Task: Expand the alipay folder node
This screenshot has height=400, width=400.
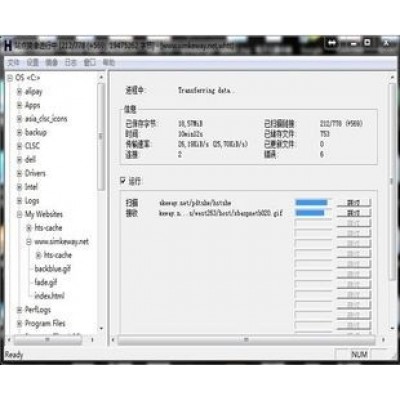Action: 20,92
